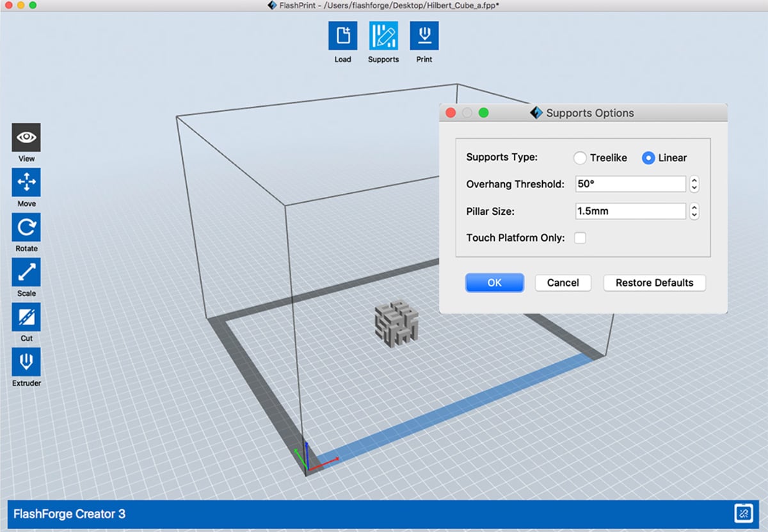Click the Load file icon

click(342, 36)
